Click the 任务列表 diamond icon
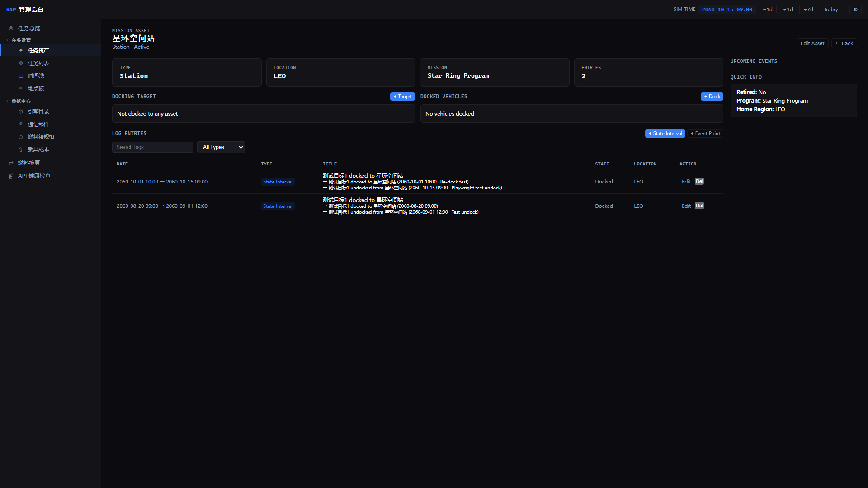868x488 pixels. [21, 63]
